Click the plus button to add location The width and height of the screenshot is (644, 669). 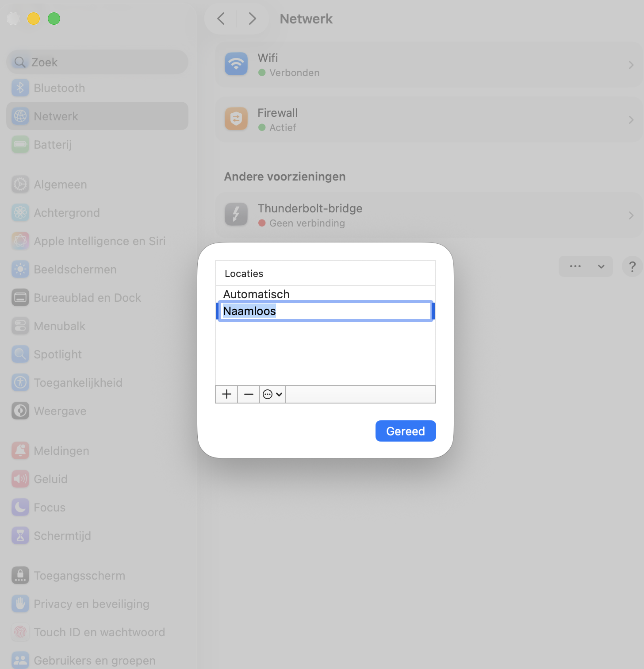226,394
